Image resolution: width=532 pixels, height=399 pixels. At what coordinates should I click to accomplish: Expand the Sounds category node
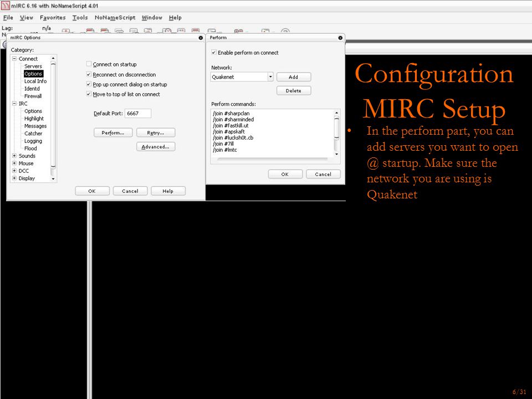14,156
